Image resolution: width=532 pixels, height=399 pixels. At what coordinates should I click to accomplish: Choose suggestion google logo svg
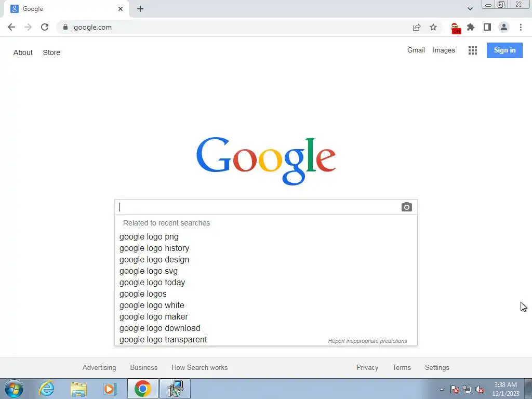point(266,271)
